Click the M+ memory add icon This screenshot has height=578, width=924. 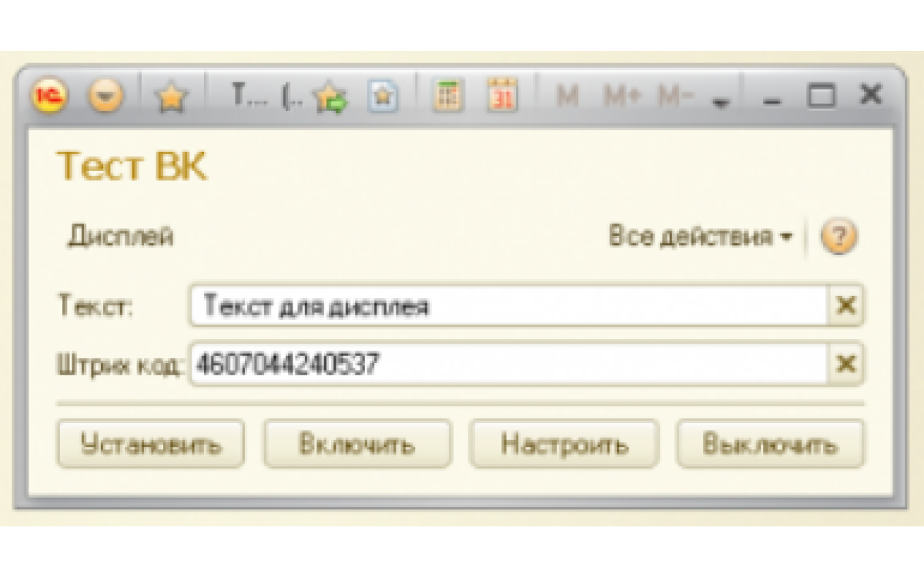coord(621,96)
